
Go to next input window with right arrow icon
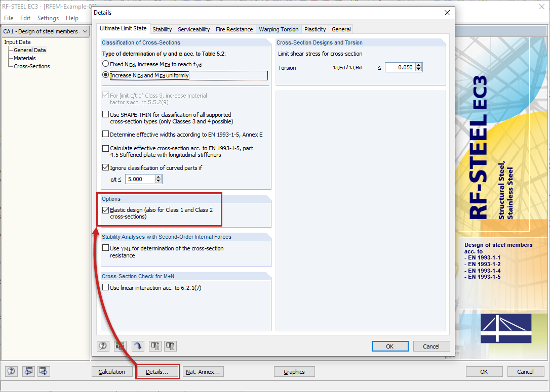point(44,371)
